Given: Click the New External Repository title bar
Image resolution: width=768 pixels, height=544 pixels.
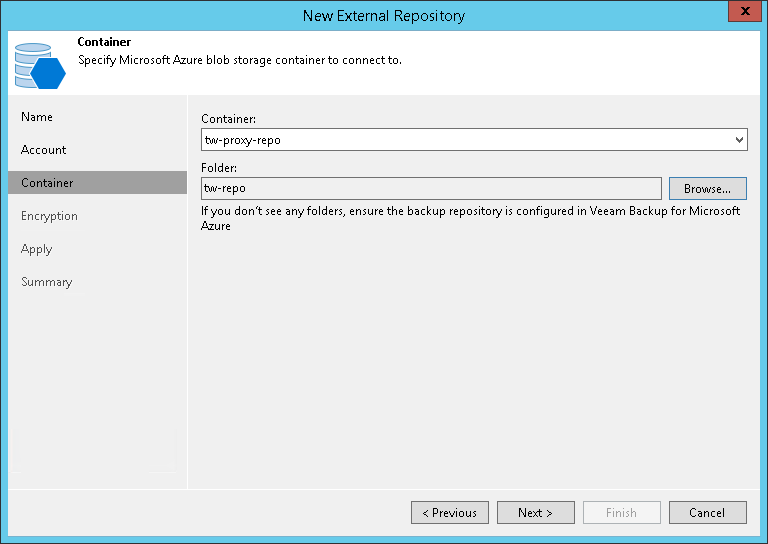Looking at the screenshot, I should (384, 15).
